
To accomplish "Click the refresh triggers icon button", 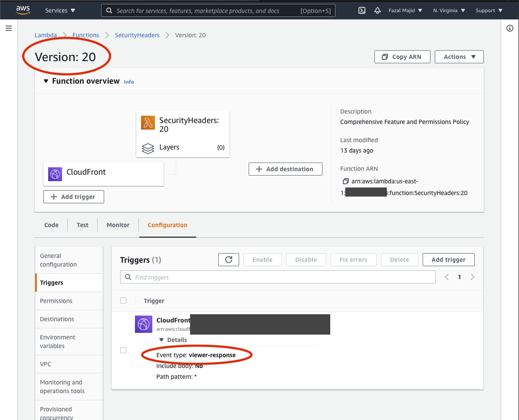I will tap(229, 260).
